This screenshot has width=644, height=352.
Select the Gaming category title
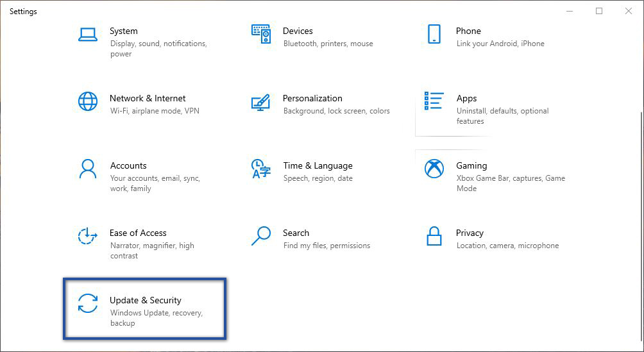click(x=471, y=165)
